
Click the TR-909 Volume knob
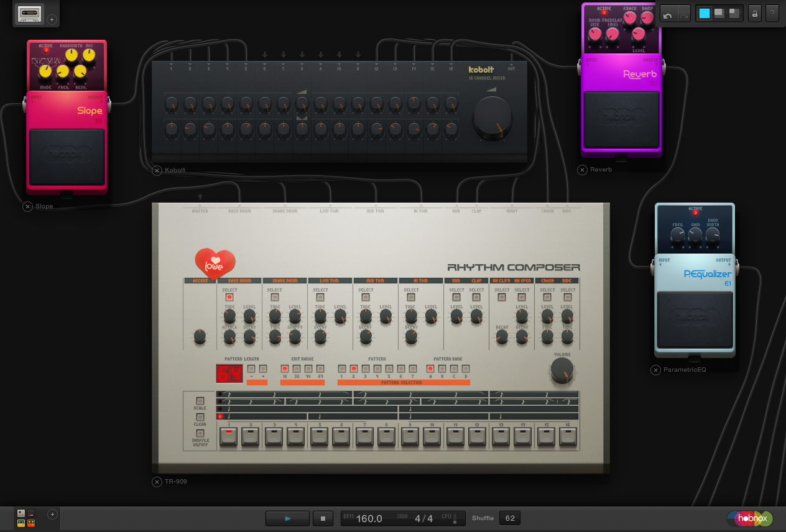[562, 370]
